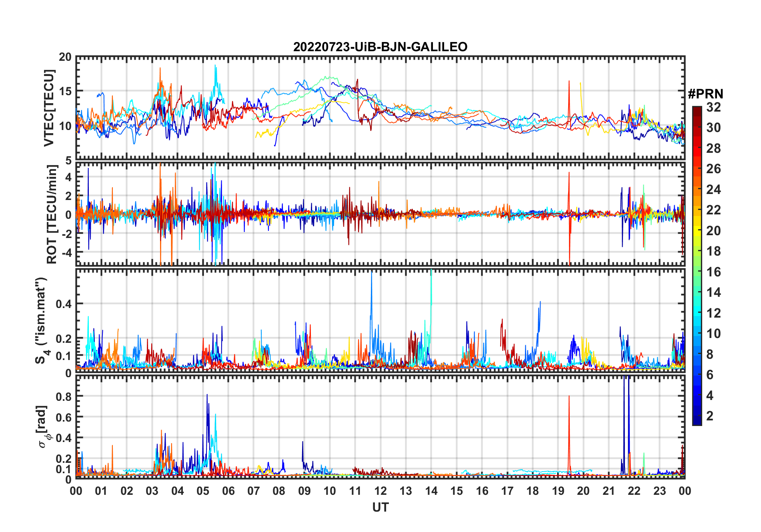
Task: Select x-axis hour tick label 23
Action: (x=659, y=491)
